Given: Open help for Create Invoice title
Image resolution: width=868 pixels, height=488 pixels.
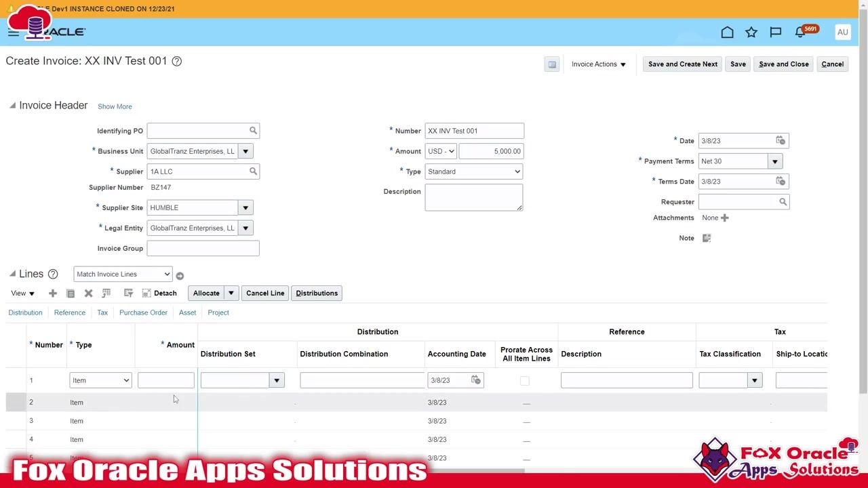Looking at the screenshot, I should 177,61.
